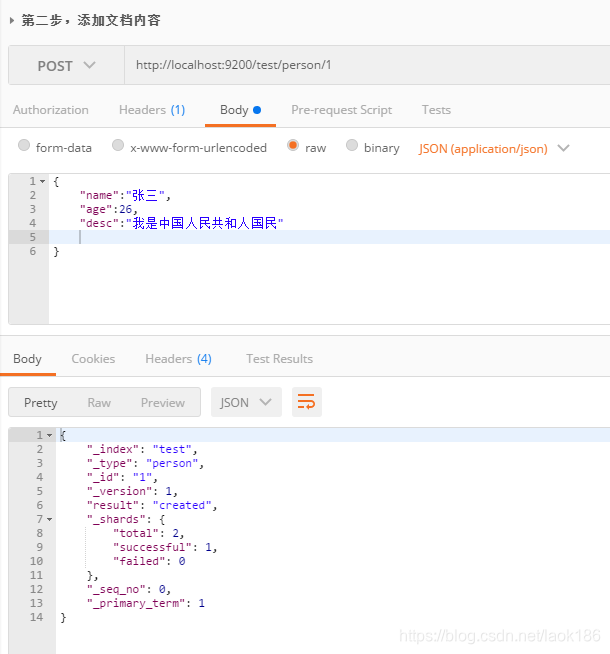610x654 pixels.
Task: Select the request Body tab
Action: [240, 110]
